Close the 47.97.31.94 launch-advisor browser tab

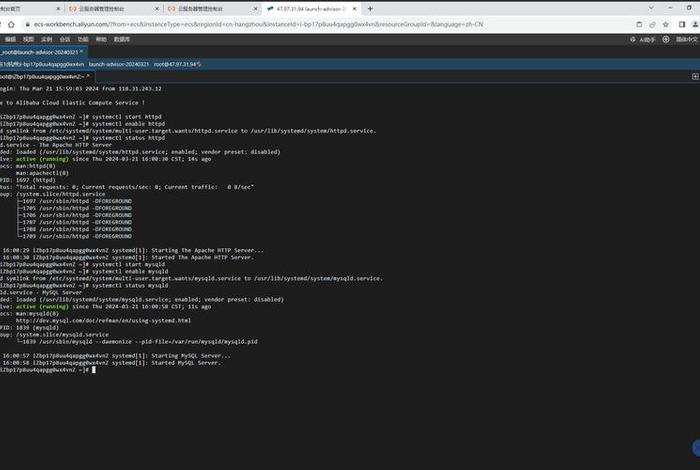pyautogui.click(x=354, y=8)
